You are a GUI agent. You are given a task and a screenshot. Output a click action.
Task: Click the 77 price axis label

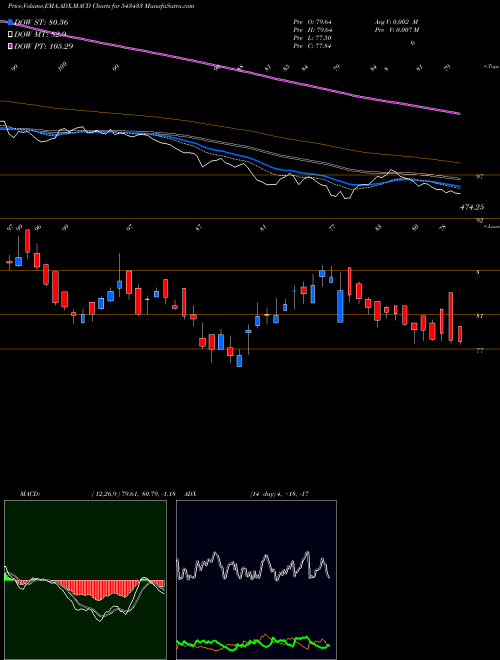(x=479, y=350)
